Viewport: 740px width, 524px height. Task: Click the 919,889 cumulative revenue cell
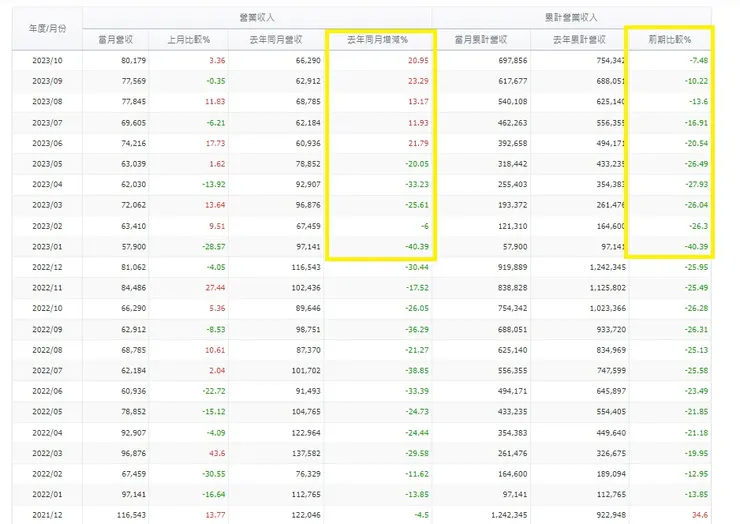point(513,267)
